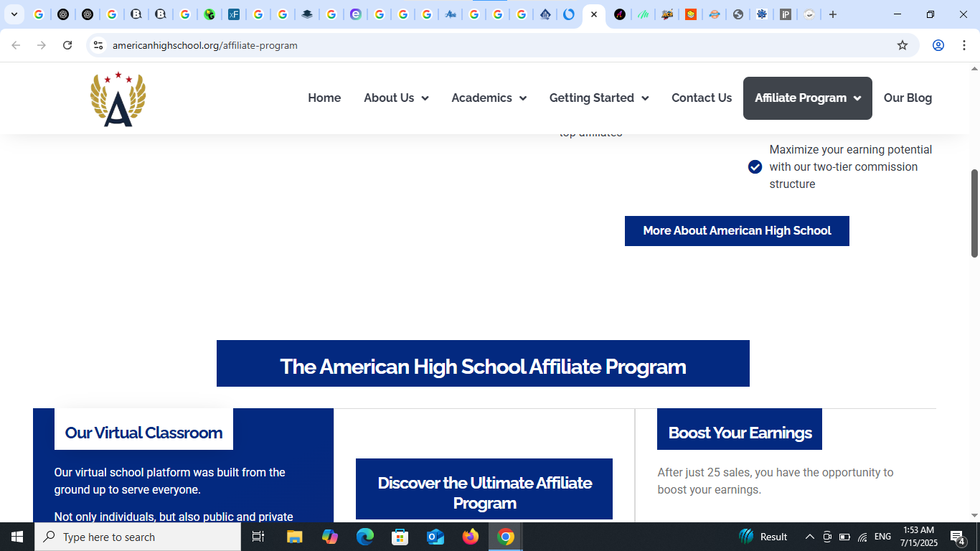Screen dimensions: 980x551
Task: Click The American High School Affiliate Program heading
Action: (483, 367)
